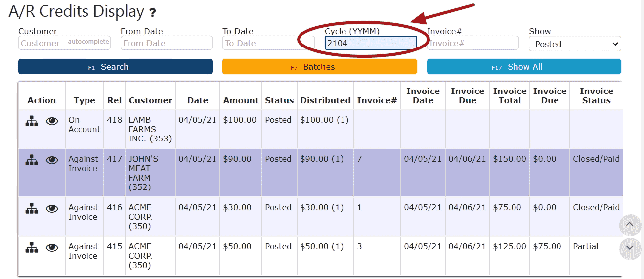
Task: View LAMB FARMS credit with eye icon
Action: (x=52, y=121)
